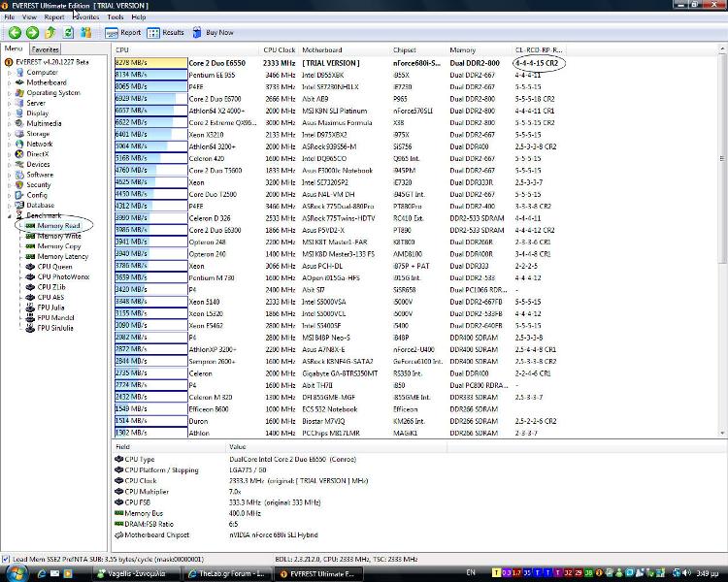Click the green Back arrow toolbar icon
This screenshot has width=728, height=582.
pyautogui.click(x=15, y=32)
